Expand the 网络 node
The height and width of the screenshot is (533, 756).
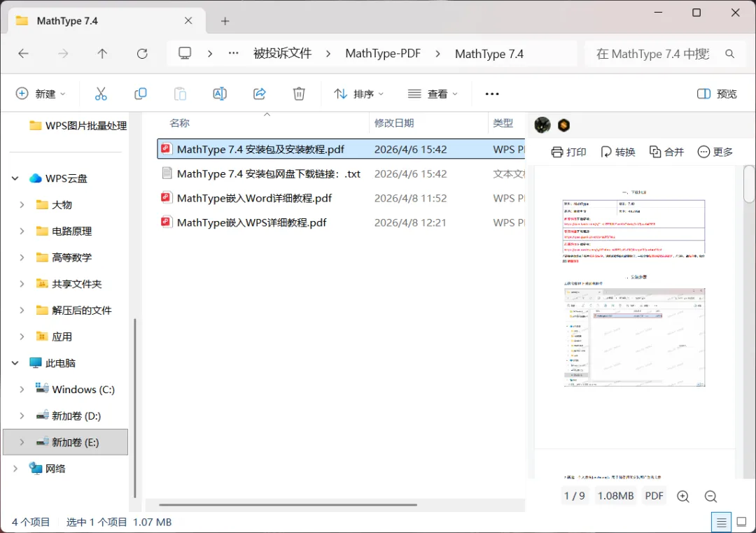(15, 469)
